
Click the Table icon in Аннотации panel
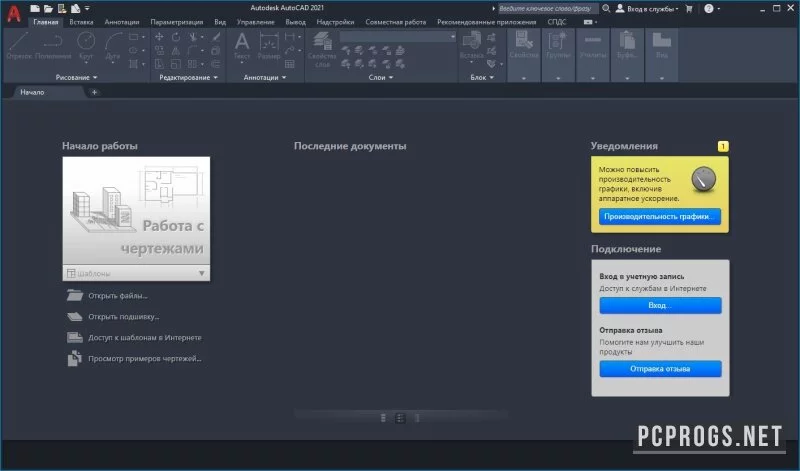290,64
